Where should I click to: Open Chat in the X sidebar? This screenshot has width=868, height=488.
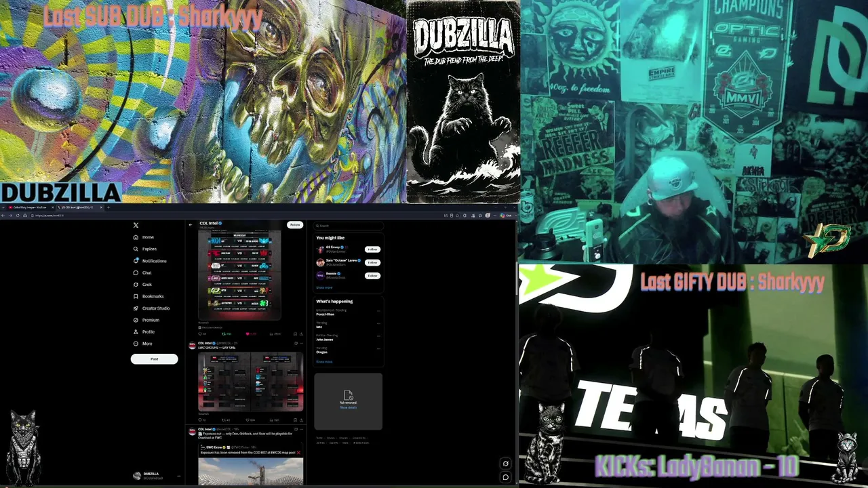click(142, 272)
